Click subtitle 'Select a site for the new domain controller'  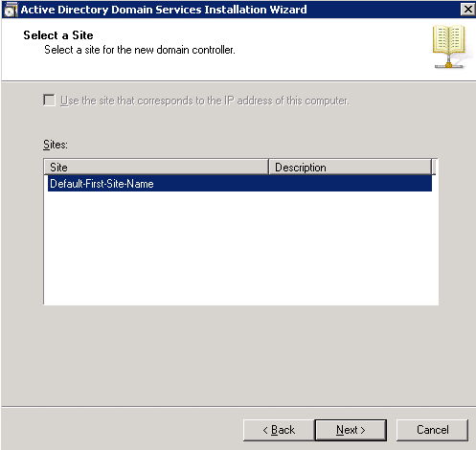click(x=140, y=50)
